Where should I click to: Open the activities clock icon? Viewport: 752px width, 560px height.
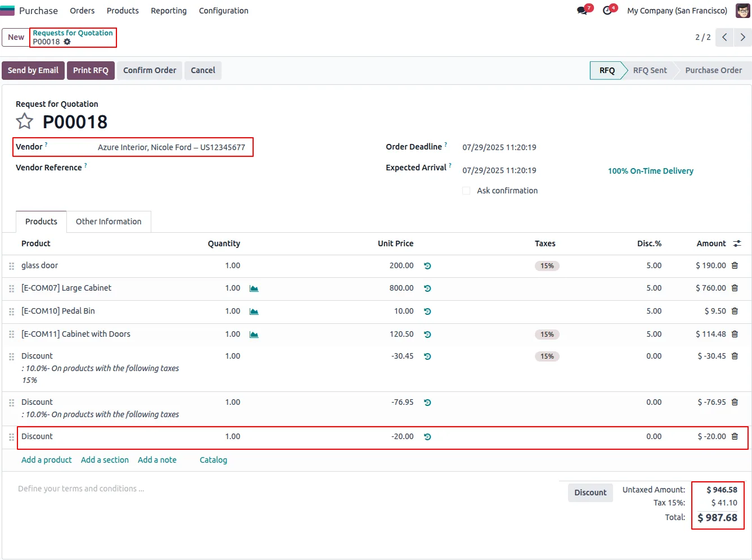point(607,11)
